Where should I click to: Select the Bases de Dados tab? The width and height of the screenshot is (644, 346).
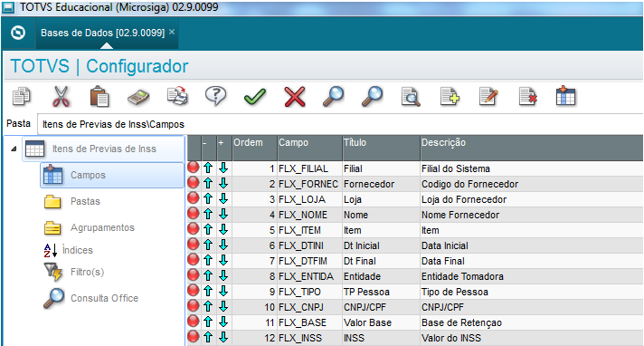pos(103,33)
